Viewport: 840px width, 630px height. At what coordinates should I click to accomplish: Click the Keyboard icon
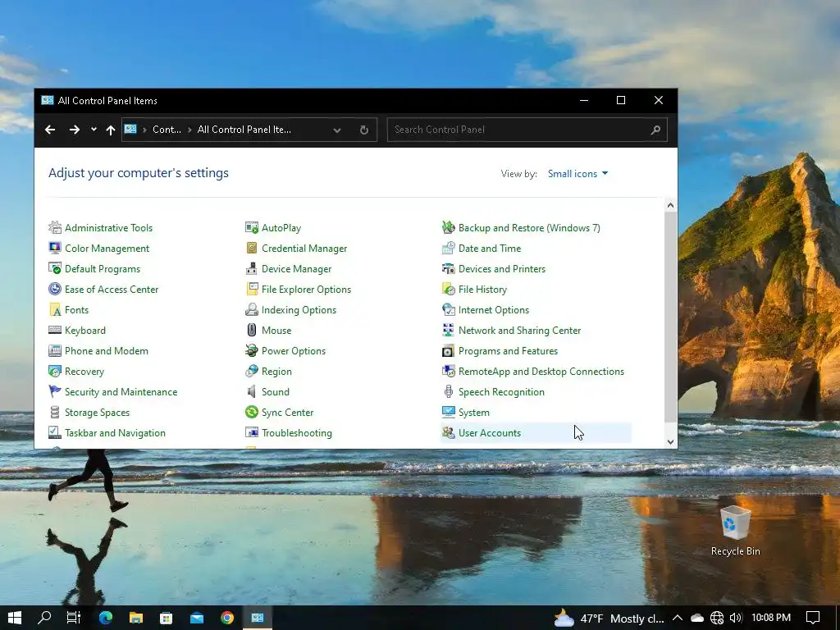(55, 330)
